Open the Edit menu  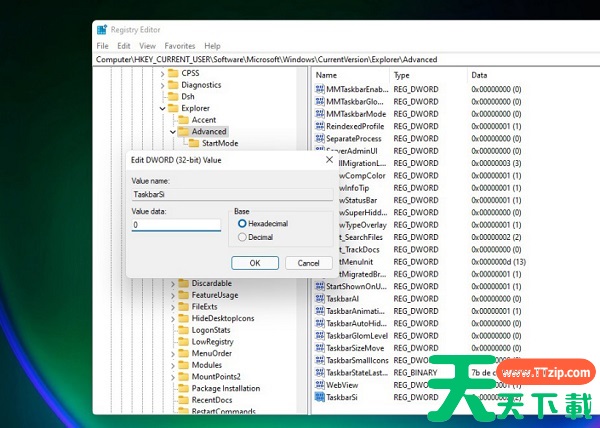[124, 46]
